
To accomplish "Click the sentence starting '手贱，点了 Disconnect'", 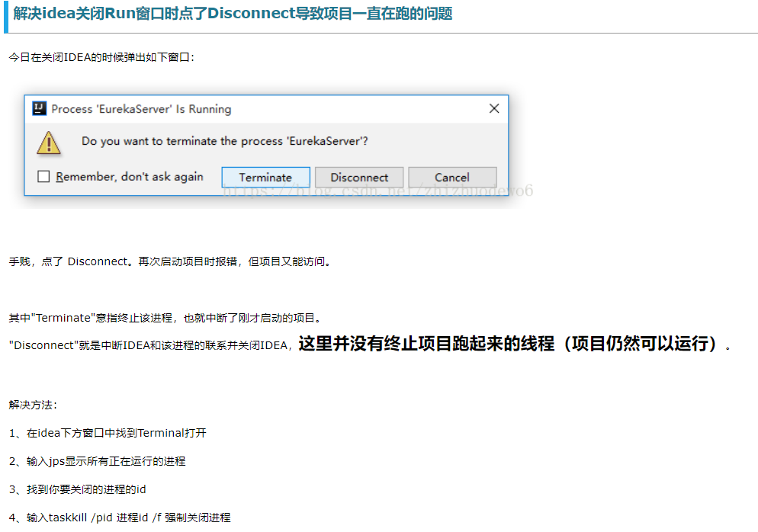I will click(171, 261).
